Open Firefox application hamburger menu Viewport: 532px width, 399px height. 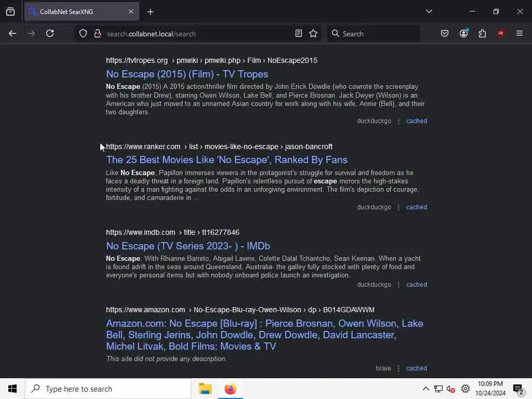coord(519,33)
